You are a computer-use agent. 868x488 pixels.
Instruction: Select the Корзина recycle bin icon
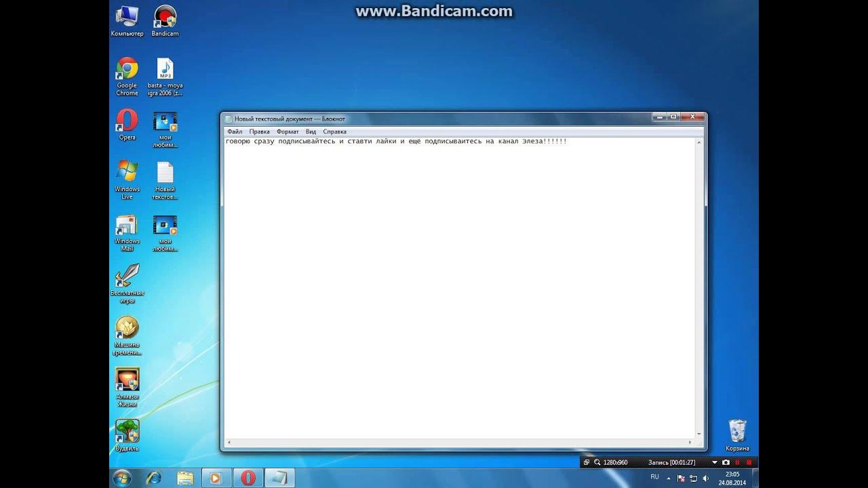[x=737, y=434]
